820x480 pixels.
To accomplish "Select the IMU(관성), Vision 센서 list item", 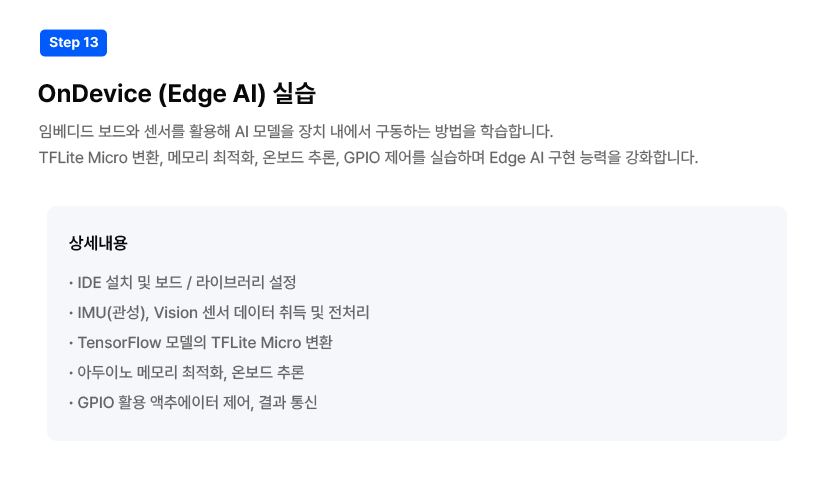I will 219,313.
